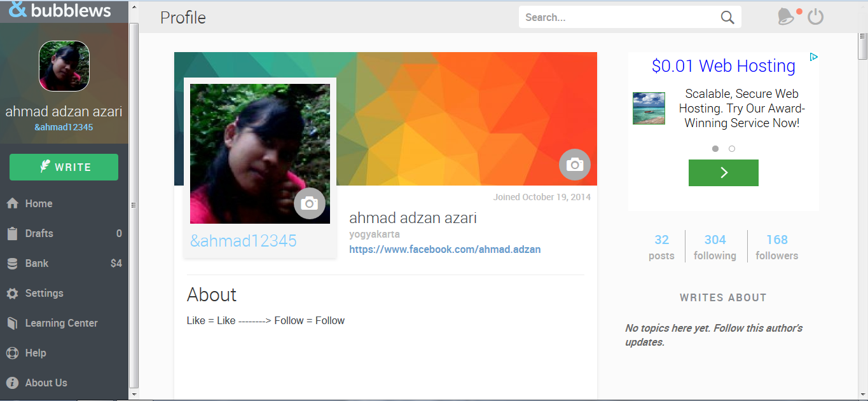Click the ad beach thumbnail image
This screenshot has width=868, height=401.
click(x=649, y=108)
